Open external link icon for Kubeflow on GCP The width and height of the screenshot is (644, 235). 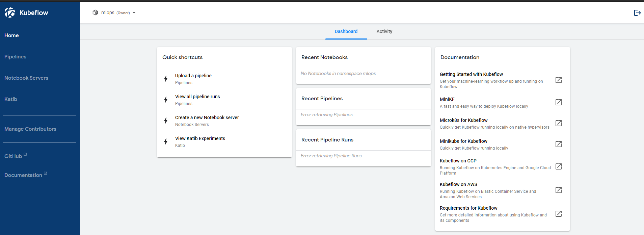click(x=559, y=166)
